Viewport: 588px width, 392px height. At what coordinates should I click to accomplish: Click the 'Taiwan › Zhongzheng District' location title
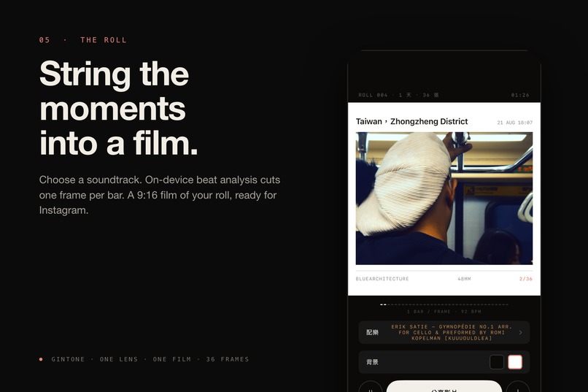coord(411,121)
